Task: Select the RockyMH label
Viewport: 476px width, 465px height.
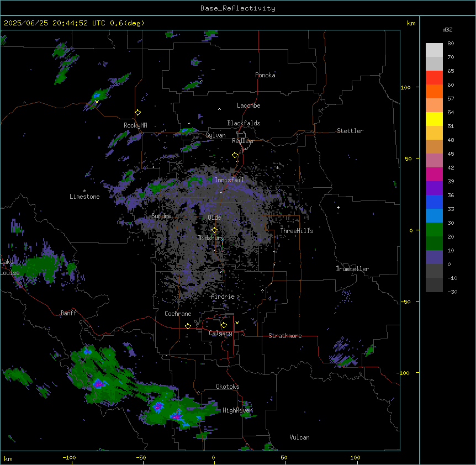Action: (135, 125)
